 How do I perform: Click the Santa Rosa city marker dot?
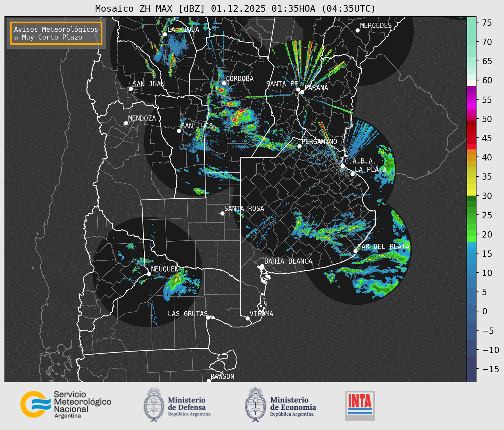pyautogui.click(x=222, y=214)
